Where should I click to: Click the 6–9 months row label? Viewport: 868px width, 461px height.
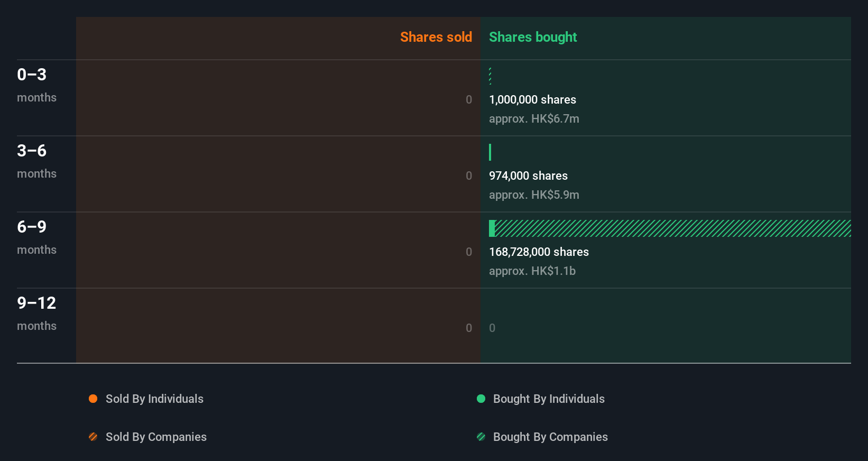point(36,237)
